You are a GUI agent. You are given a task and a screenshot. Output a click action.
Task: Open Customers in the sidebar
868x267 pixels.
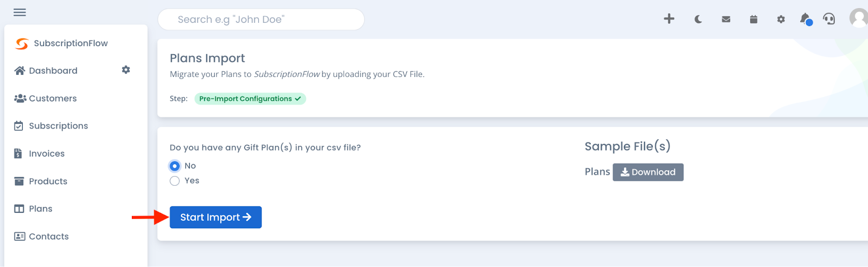point(46,98)
